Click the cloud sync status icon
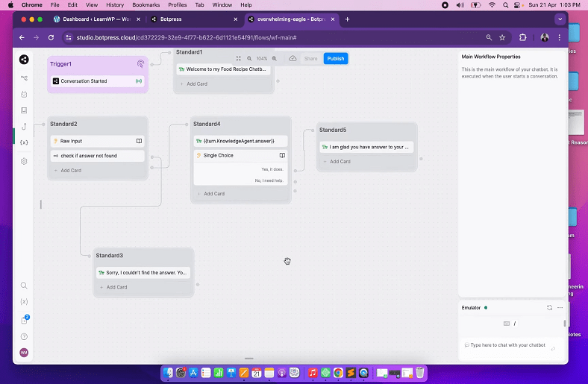The width and height of the screenshot is (588, 384). [293, 58]
